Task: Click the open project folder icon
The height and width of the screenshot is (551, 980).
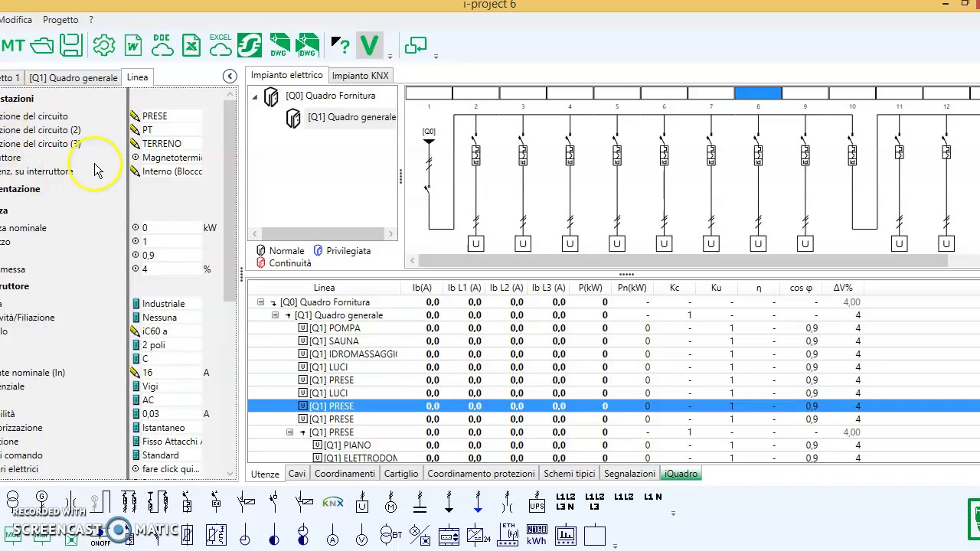Action: pos(41,46)
